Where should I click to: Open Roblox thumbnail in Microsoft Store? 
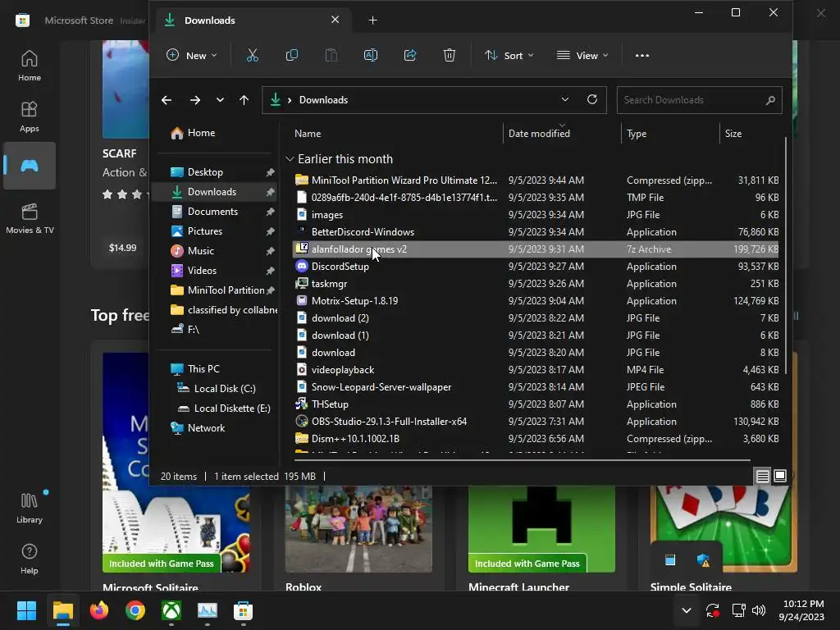click(359, 529)
